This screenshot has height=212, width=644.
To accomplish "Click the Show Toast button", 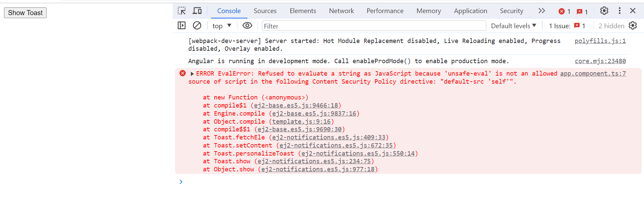I will [25, 13].
